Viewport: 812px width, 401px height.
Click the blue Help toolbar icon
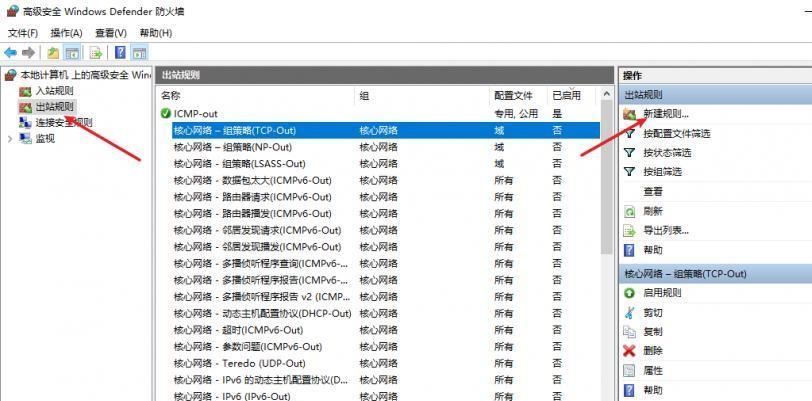tap(120, 52)
